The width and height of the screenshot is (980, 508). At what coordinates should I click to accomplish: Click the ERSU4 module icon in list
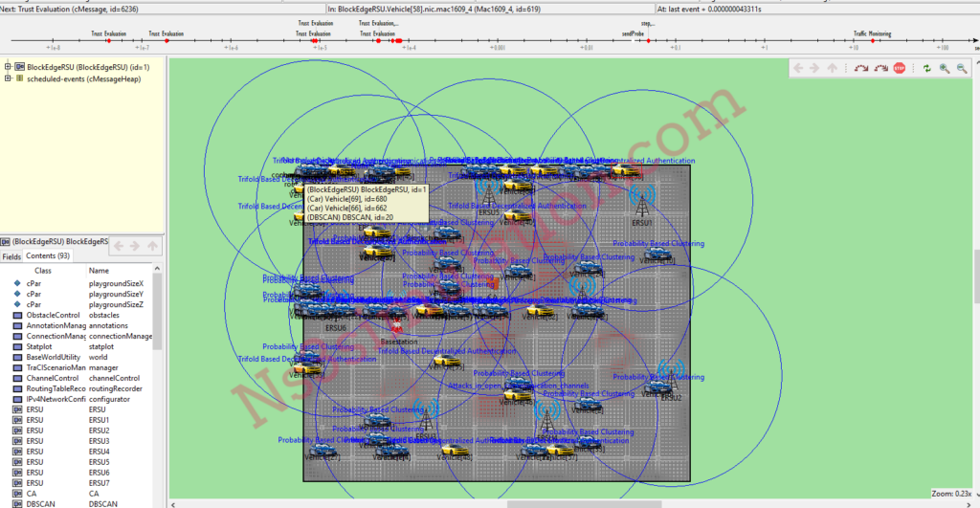click(17, 452)
